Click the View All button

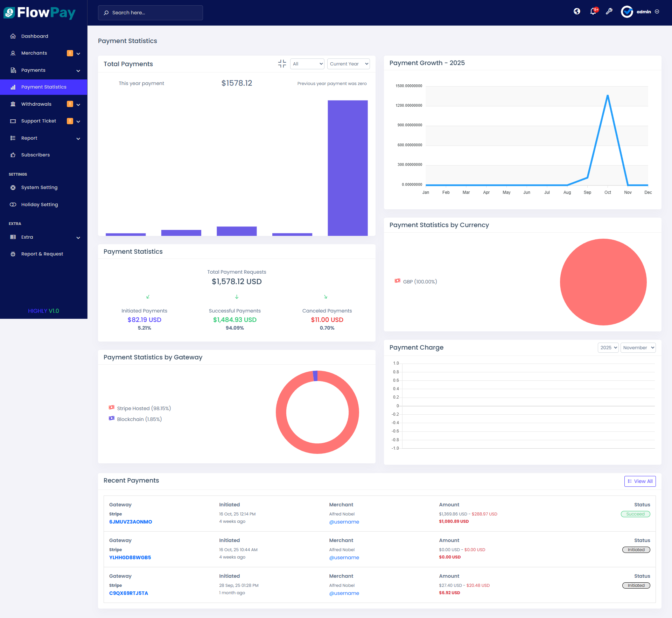pos(640,481)
